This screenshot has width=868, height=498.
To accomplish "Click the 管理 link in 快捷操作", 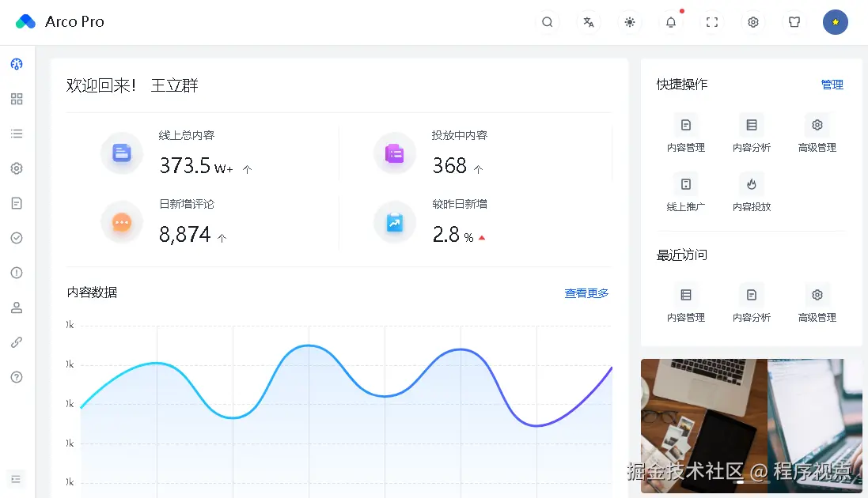I will pos(832,85).
